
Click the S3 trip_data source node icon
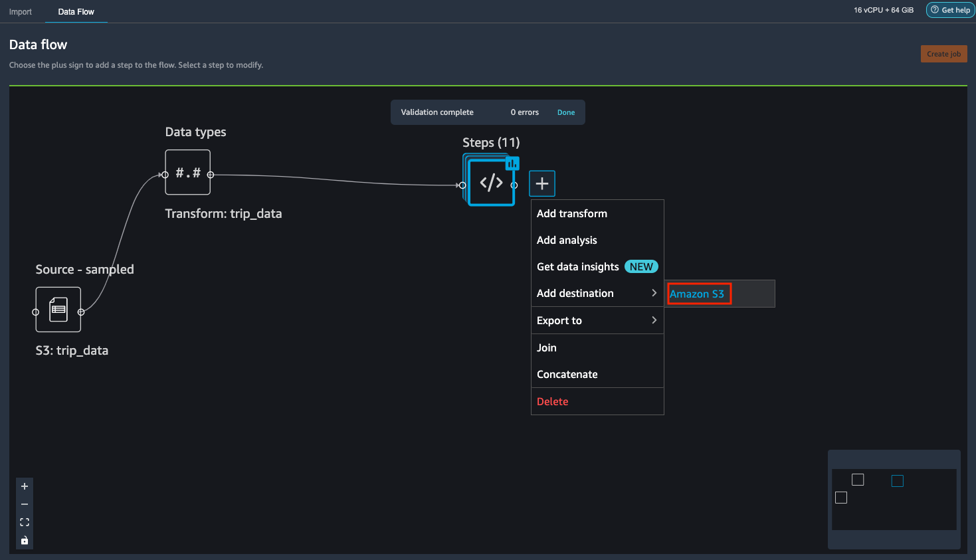58,310
